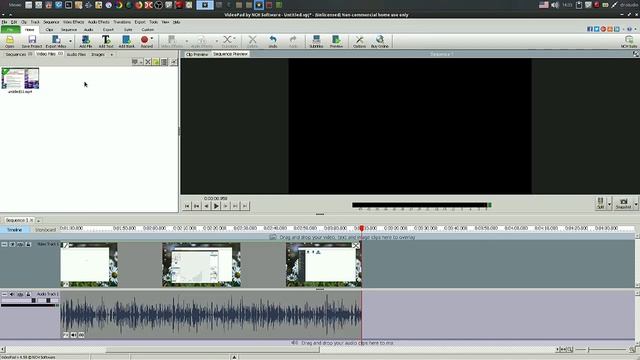Click the Twitter share icon

tap(596, 29)
